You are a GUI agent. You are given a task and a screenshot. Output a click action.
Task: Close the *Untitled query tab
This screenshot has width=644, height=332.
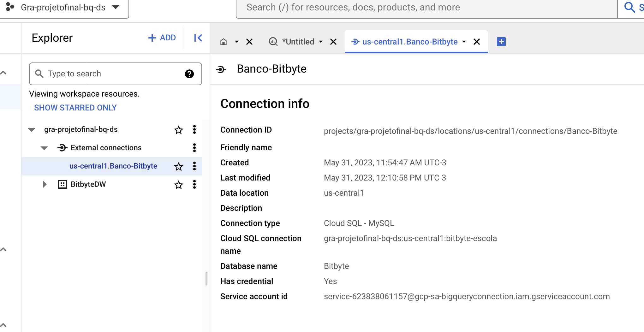click(333, 42)
